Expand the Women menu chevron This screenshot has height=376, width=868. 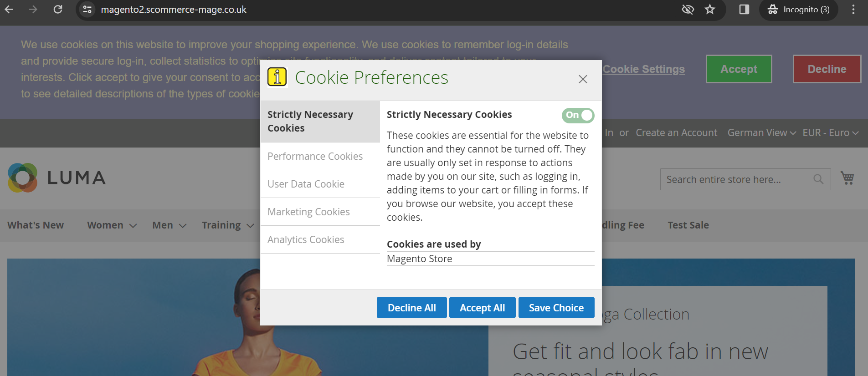(133, 226)
